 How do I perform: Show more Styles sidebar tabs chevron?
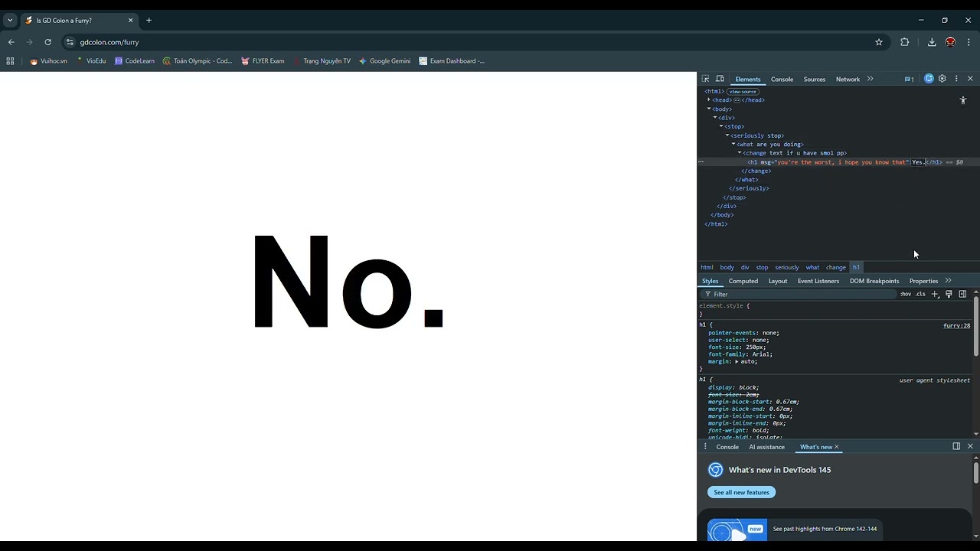pos(948,281)
